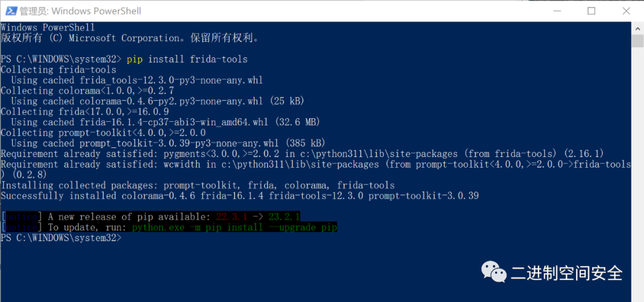Click the empty scrollbar track below the thumb

click(x=637, y=172)
